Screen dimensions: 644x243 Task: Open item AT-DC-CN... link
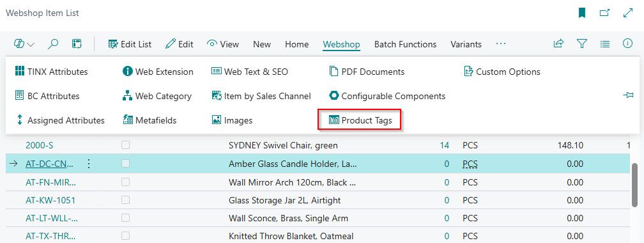coord(50,164)
